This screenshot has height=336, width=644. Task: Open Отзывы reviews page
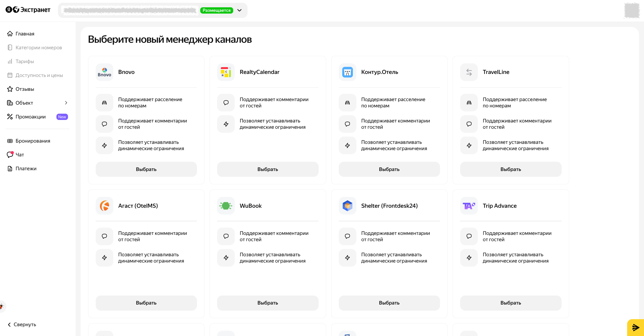pyautogui.click(x=21, y=89)
